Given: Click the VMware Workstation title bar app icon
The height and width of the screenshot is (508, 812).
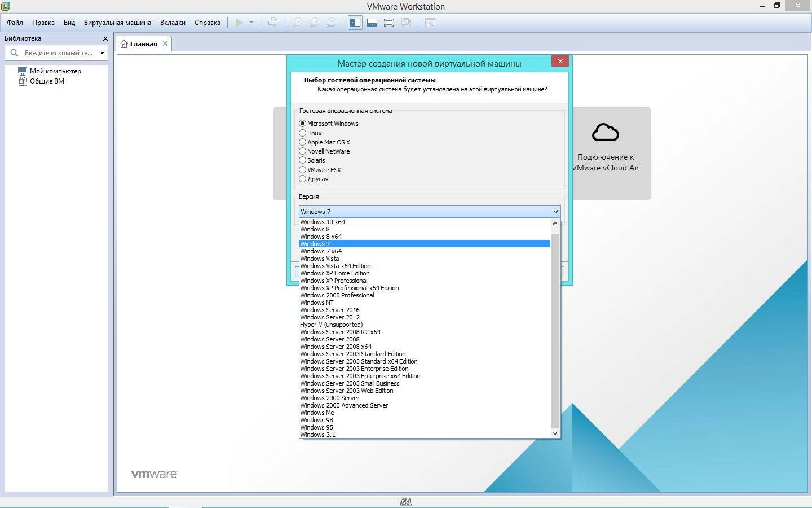Looking at the screenshot, I should pyautogui.click(x=6, y=6).
